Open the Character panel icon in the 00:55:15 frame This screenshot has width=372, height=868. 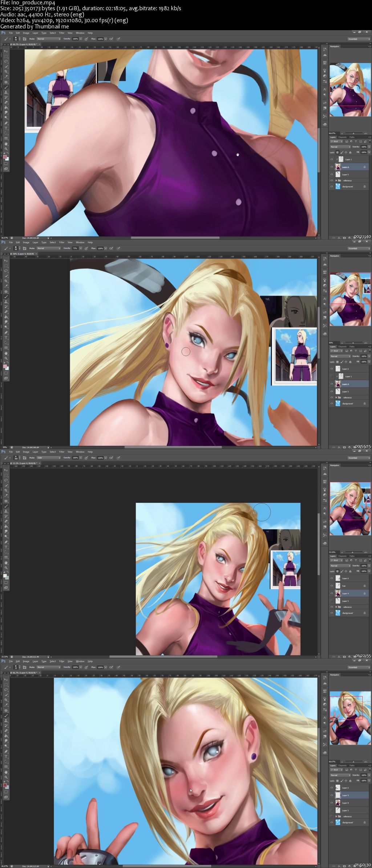(324, 299)
